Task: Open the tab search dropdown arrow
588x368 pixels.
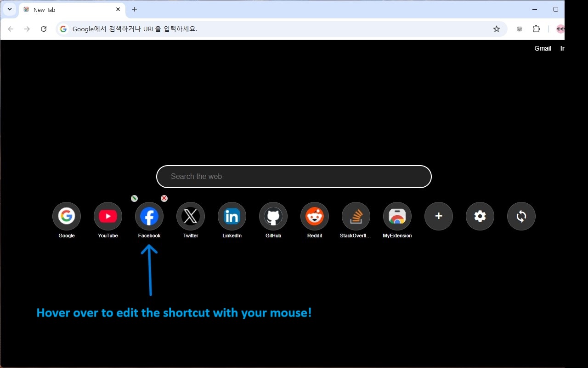Action: (9, 9)
